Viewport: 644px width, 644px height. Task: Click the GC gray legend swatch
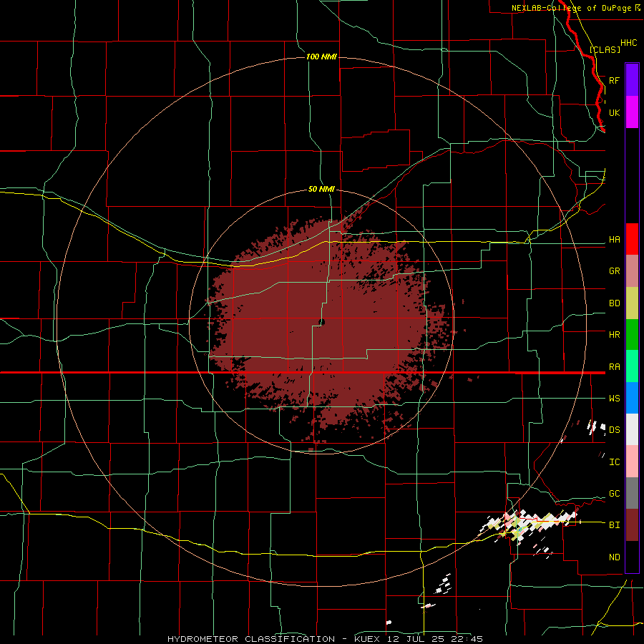point(632,493)
